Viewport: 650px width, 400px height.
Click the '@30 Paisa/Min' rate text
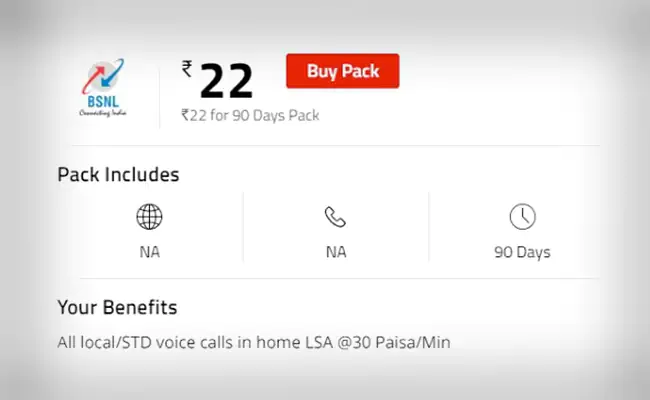394,342
